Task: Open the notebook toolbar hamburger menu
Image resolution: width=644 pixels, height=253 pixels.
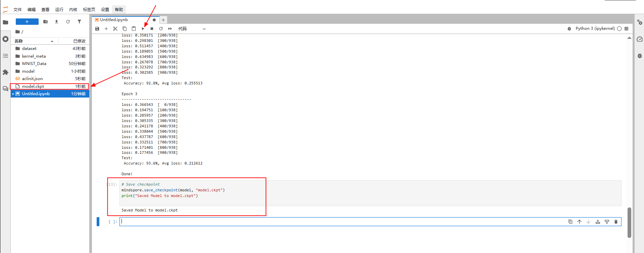Action: (x=626, y=29)
